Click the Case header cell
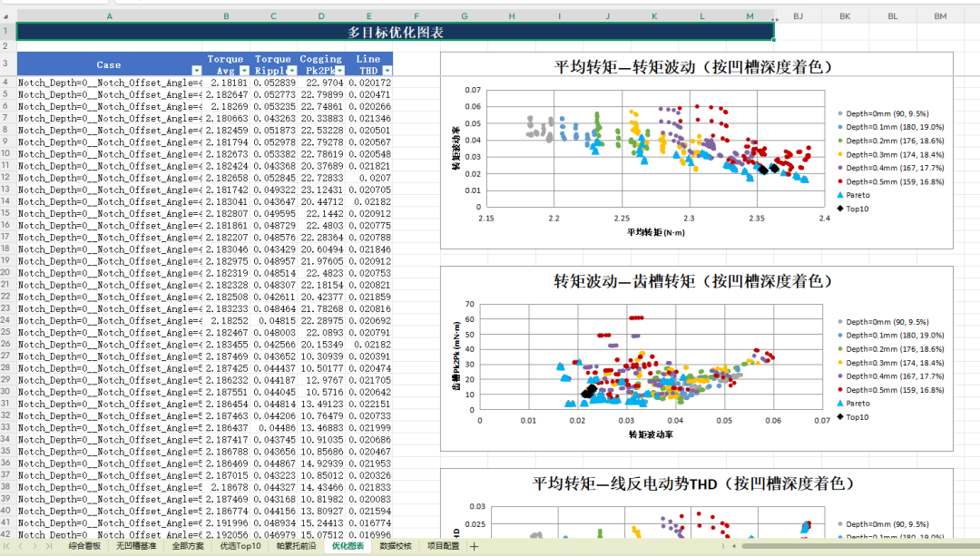The height and width of the screenshot is (556, 980). click(x=110, y=64)
